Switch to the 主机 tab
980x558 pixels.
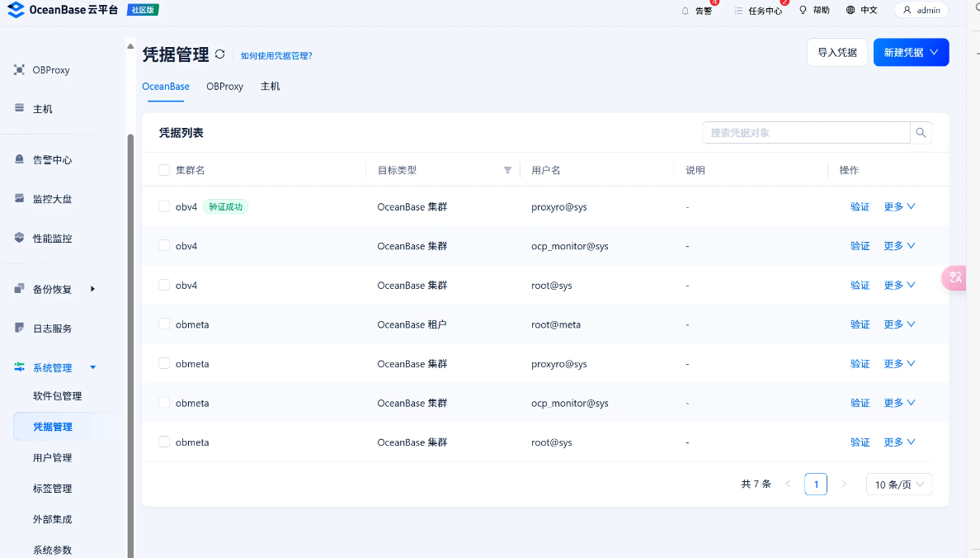(270, 87)
